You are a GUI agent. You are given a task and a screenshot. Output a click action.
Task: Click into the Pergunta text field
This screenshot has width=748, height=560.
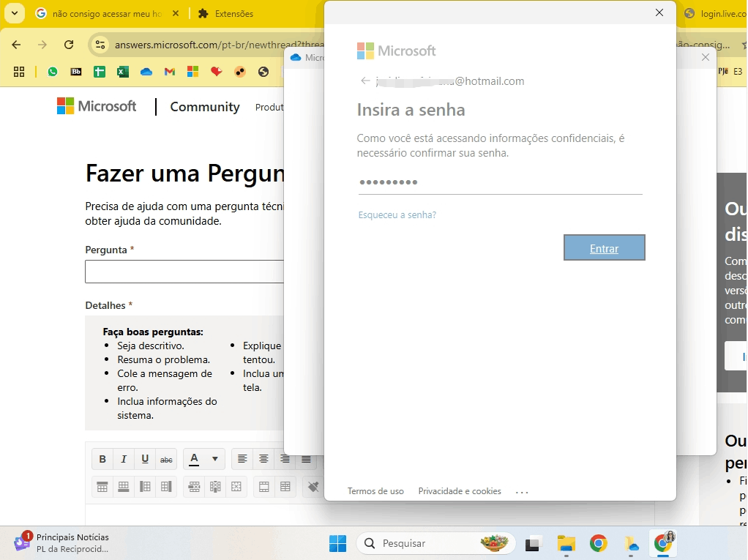pos(184,272)
